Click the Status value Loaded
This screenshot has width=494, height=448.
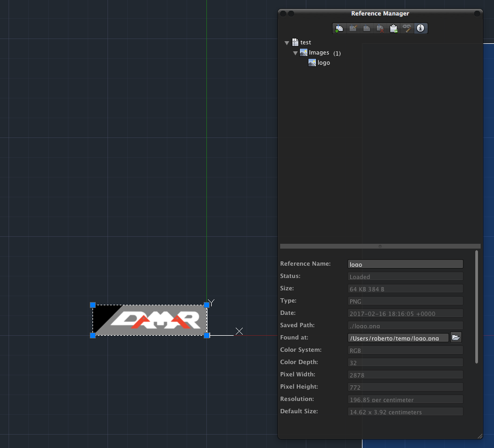click(x=405, y=276)
